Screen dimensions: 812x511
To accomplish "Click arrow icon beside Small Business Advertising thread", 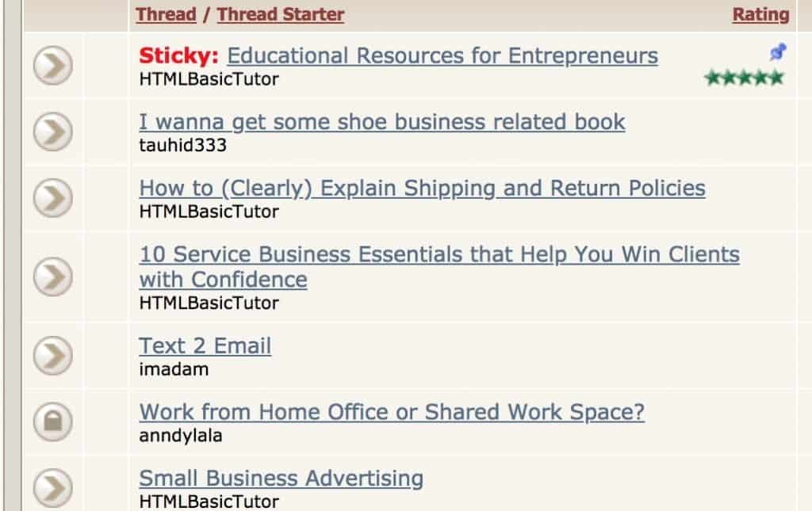I will (x=53, y=488).
